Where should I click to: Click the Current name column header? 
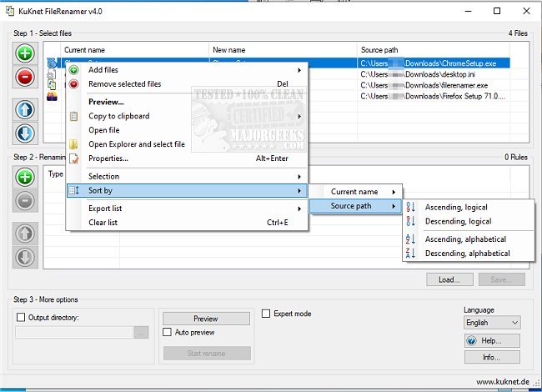coord(135,50)
